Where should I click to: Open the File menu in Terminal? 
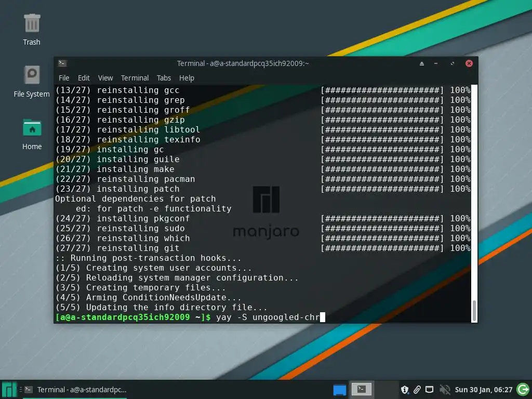pyautogui.click(x=64, y=78)
